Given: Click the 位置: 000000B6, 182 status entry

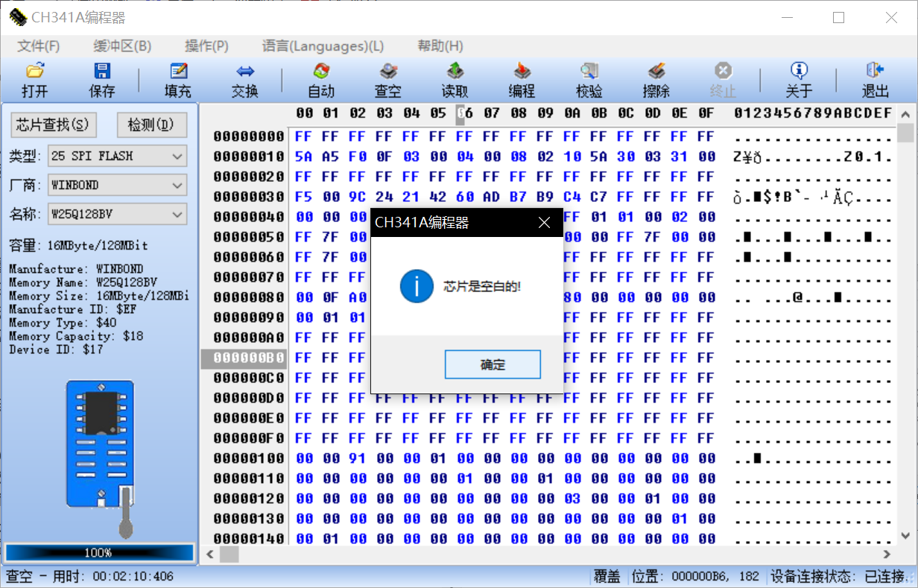Looking at the screenshot, I should coord(695,576).
